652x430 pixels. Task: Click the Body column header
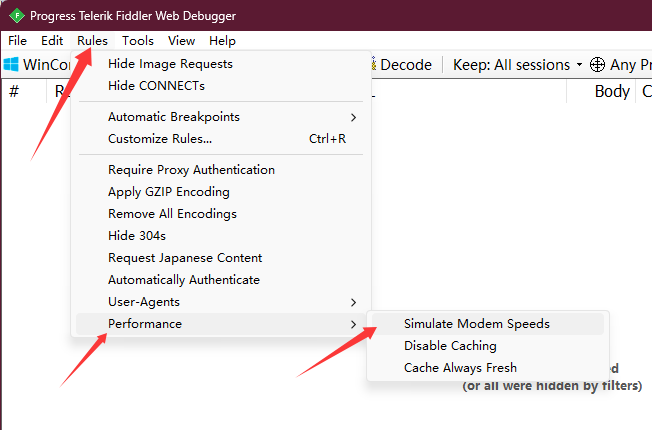tap(612, 91)
